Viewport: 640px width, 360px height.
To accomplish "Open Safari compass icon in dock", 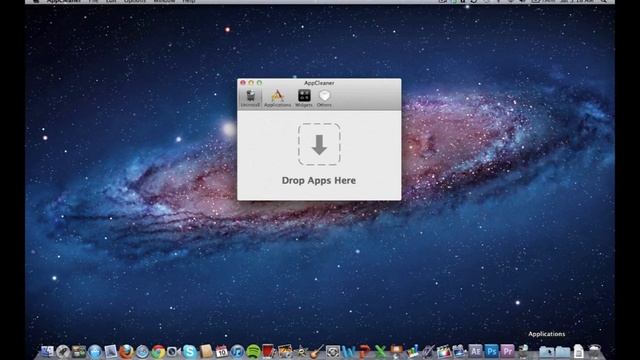I will pyautogui.click(x=142, y=351).
